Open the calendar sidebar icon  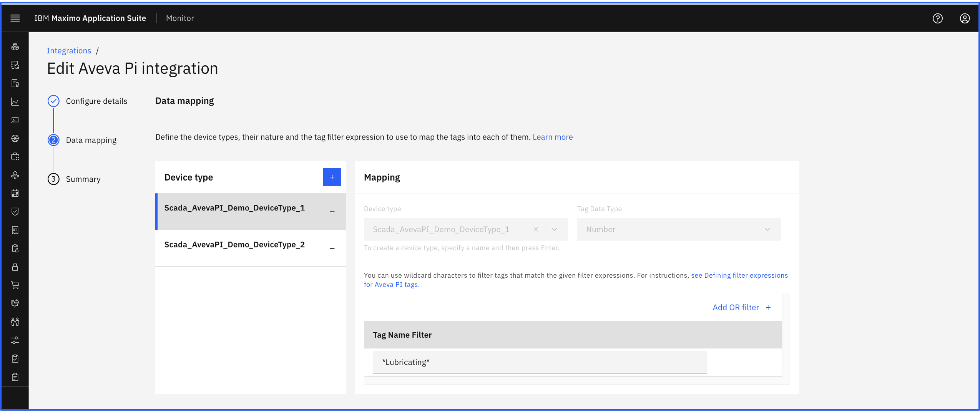[15, 193]
